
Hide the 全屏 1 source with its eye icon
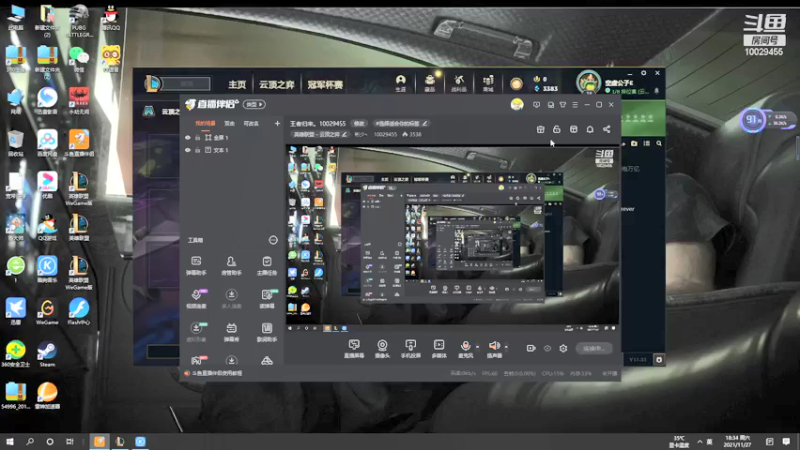pos(188,138)
